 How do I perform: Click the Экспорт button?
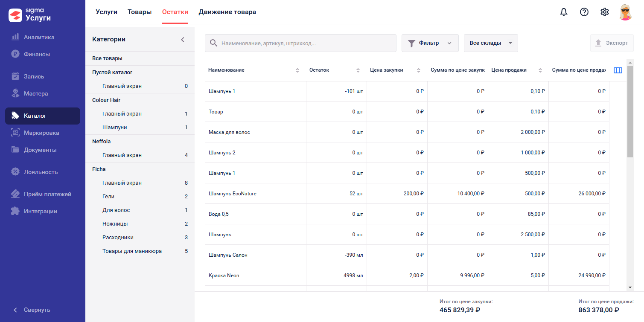612,43
